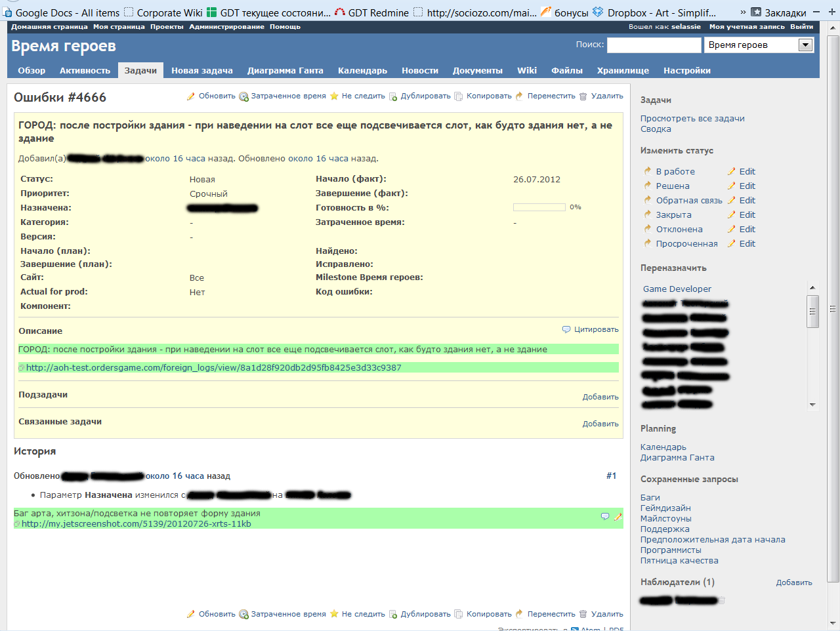Click the Edit pencil beside В работе
Screen dimensions: 840x631
tap(732, 172)
